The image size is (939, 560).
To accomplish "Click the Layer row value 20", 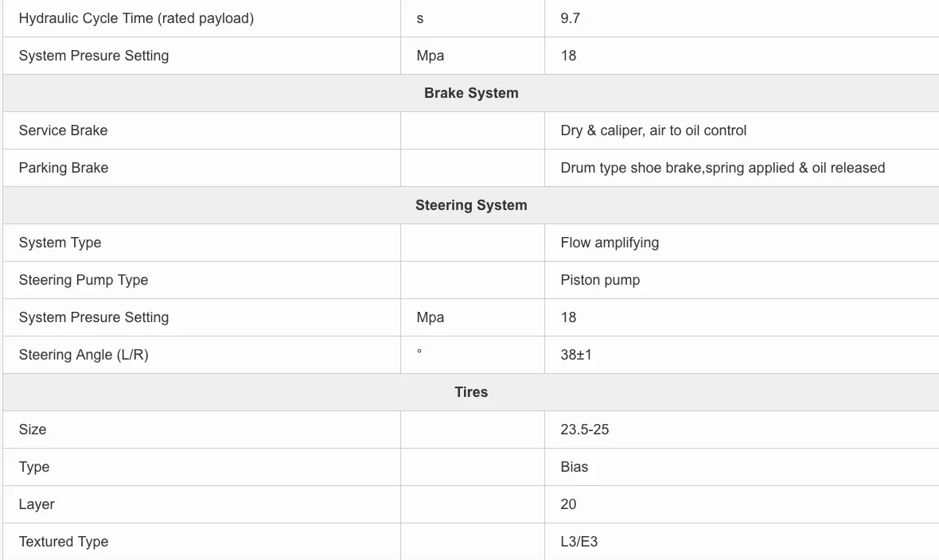I will point(568,504).
